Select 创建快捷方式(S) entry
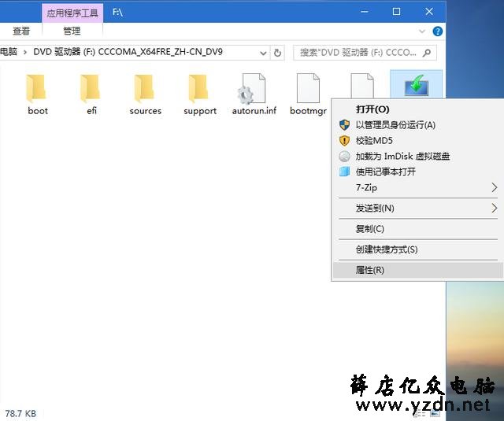Image resolution: width=504 pixels, height=421 pixels. [417, 249]
